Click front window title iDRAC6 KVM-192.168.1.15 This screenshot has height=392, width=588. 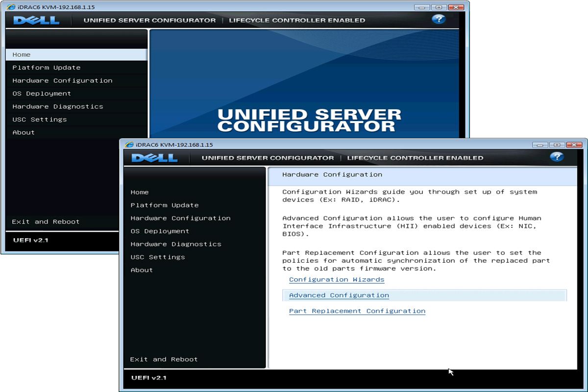pos(174,145)
